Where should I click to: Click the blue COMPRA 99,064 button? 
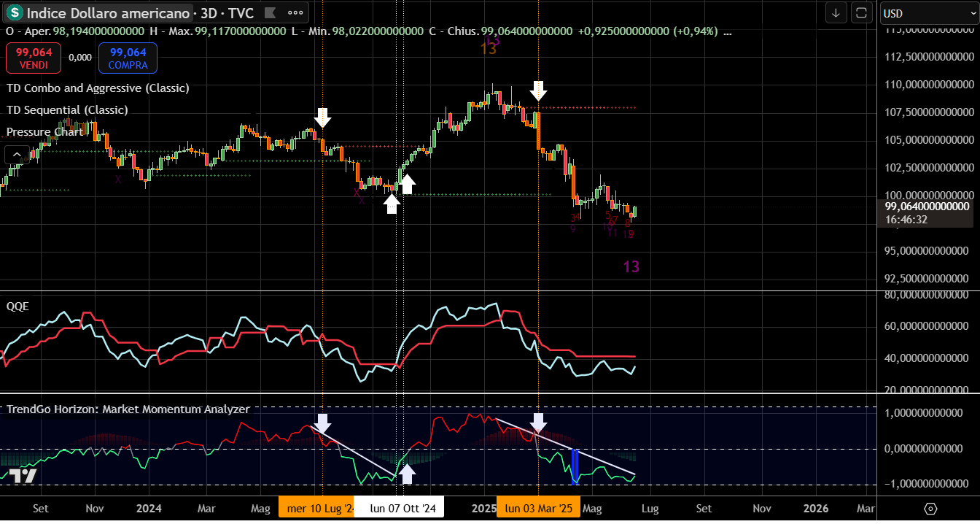(x=128, y=58)
